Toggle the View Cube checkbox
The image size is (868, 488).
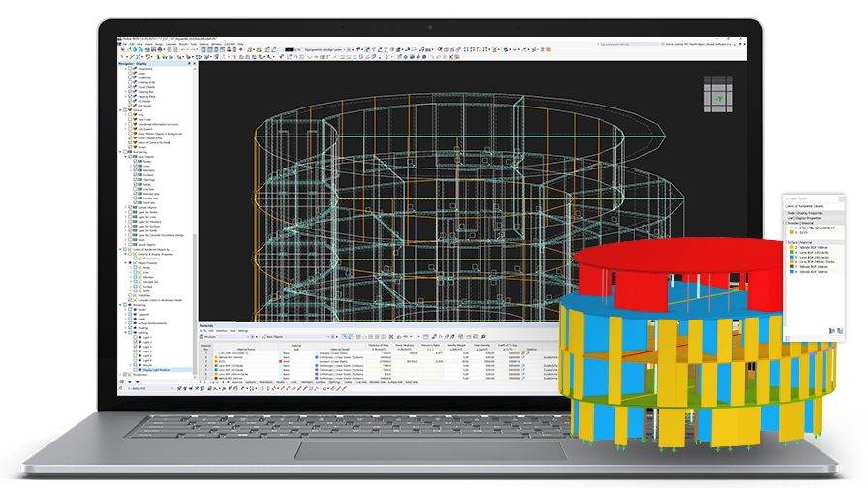(130, 119)
